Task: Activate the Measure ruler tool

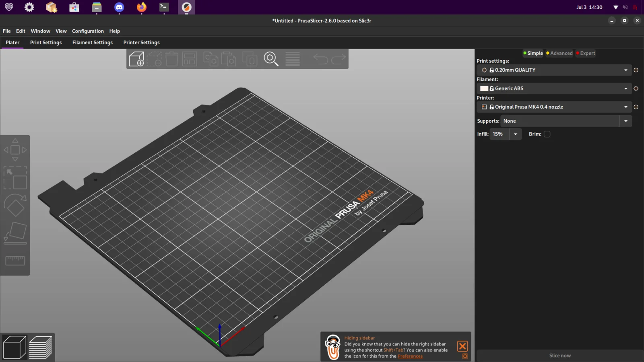Action: tap(15, 261)
